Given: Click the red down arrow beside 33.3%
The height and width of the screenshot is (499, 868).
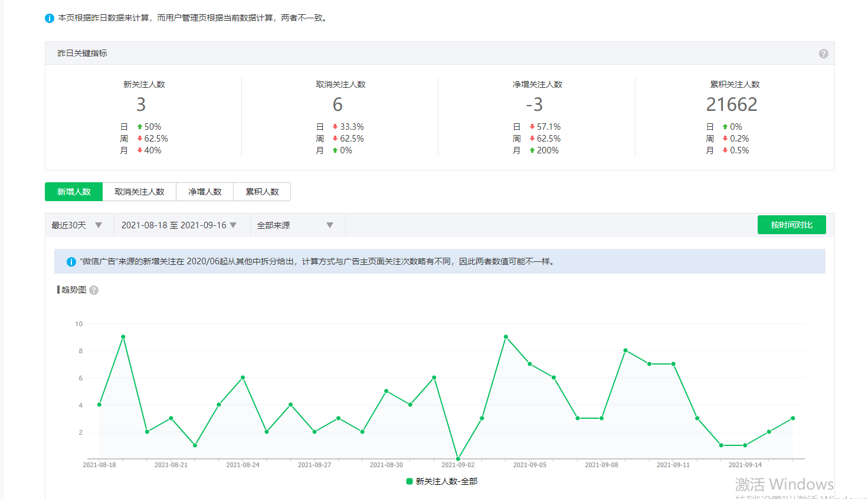Looking at the screenshot, I should coord(335,127).
